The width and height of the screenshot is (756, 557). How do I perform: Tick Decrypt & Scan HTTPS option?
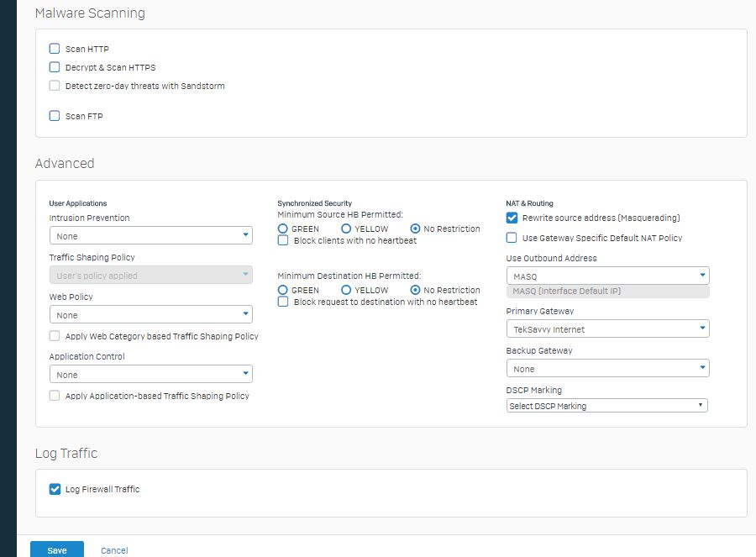(55, 67)
